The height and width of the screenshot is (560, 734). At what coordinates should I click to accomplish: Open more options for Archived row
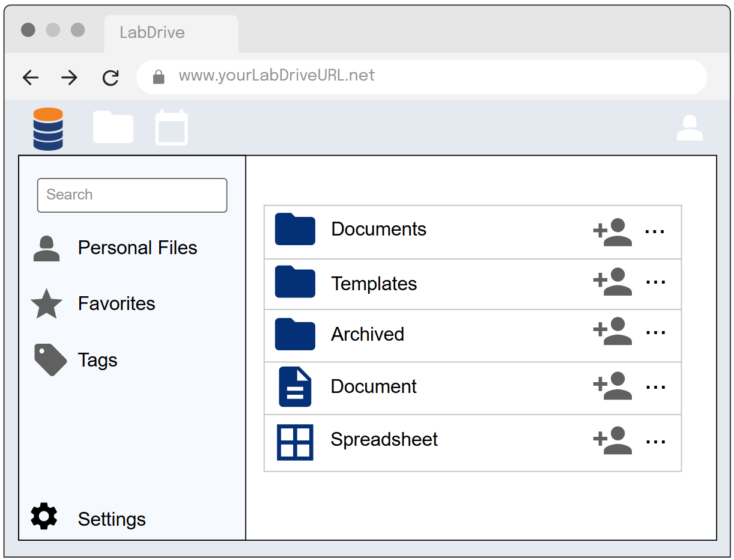pos(655,332)
